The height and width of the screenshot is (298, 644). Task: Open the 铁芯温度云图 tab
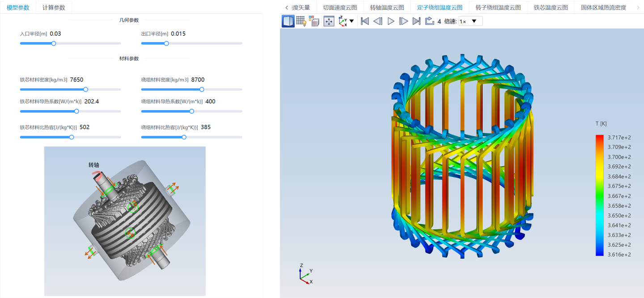pos(551,8)
